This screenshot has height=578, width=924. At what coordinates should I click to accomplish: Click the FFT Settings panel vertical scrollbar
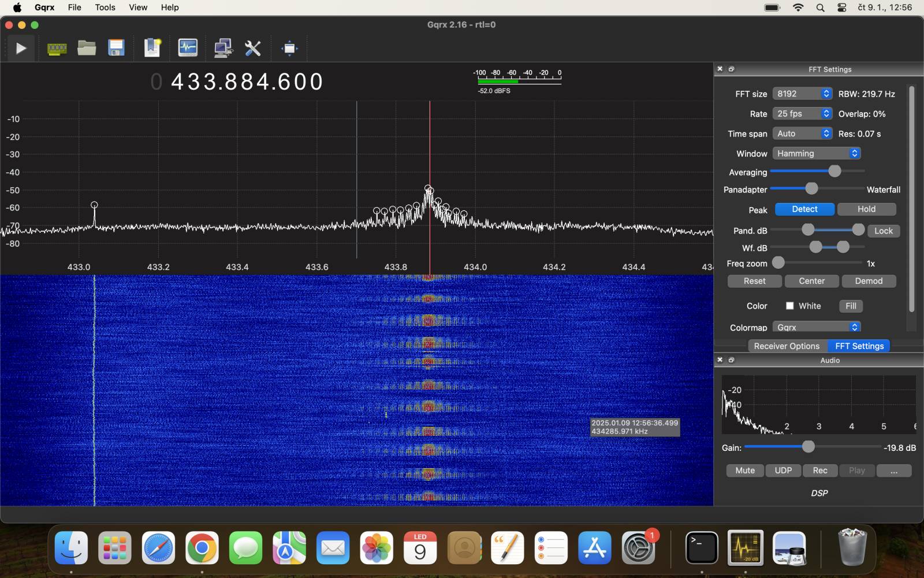click(x=912, y=198)
